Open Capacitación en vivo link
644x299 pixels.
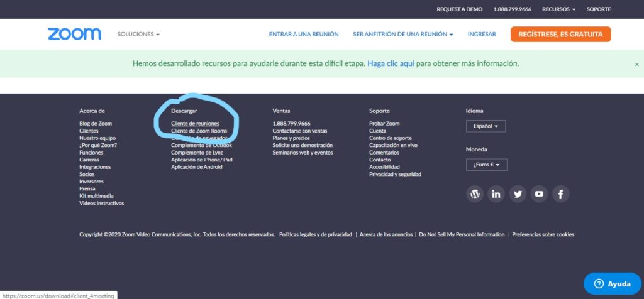point(393,145)
